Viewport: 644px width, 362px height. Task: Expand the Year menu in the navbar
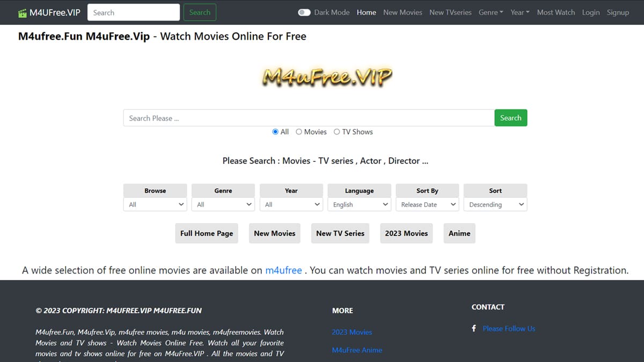click(x=520, y=12)
